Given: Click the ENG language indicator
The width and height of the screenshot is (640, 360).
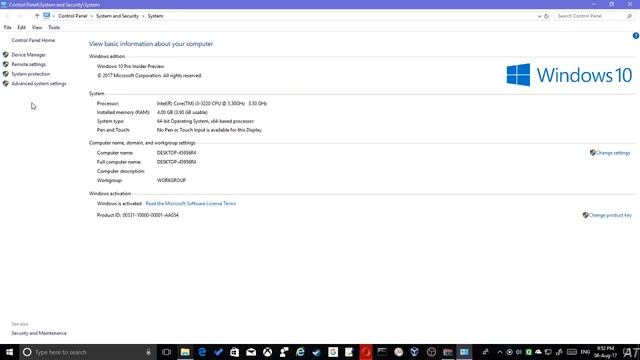Looking at the screenshot, I should pyautogui.click(x=585, y=352).
